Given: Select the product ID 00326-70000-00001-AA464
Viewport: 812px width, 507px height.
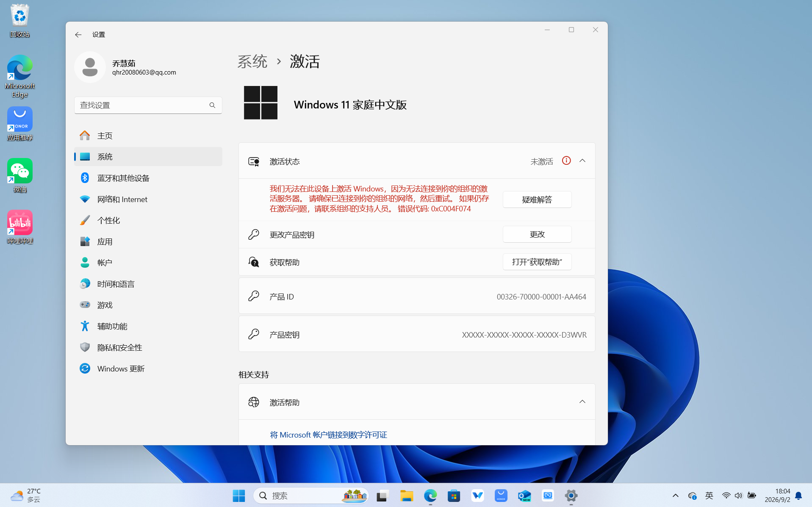Looking at the screenshot, I should 541,296.
